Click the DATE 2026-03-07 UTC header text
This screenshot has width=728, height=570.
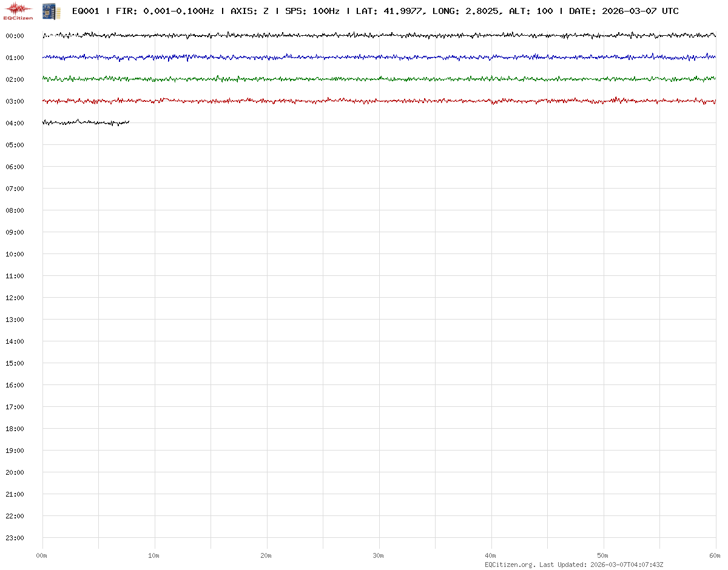[624, 11]
